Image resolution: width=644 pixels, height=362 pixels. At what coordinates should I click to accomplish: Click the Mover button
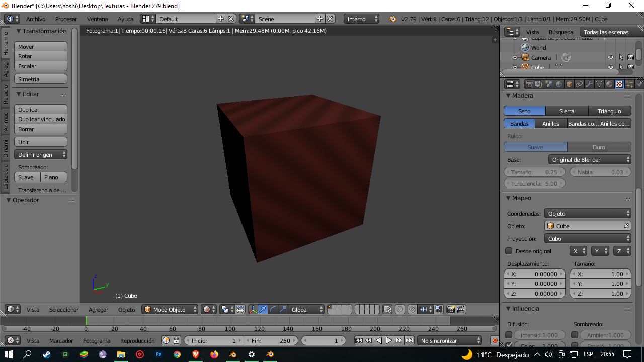pyautogui.click(x=41, y=47)
